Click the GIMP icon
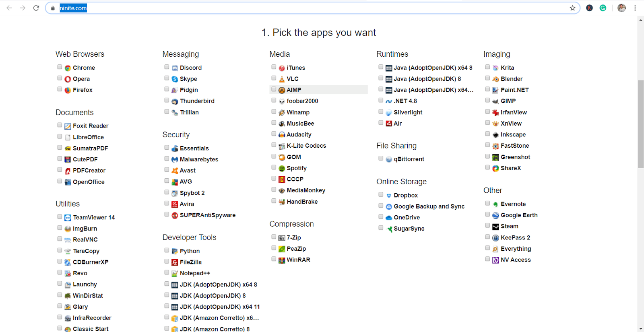Image resolution: width=644 pixels, height=332 pixels. pos(495,101)
